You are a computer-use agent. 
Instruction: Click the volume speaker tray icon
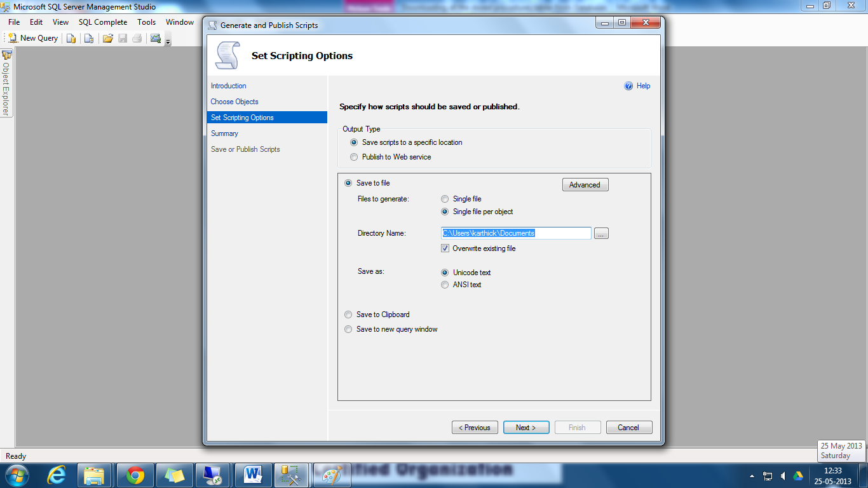coord(783,476)
